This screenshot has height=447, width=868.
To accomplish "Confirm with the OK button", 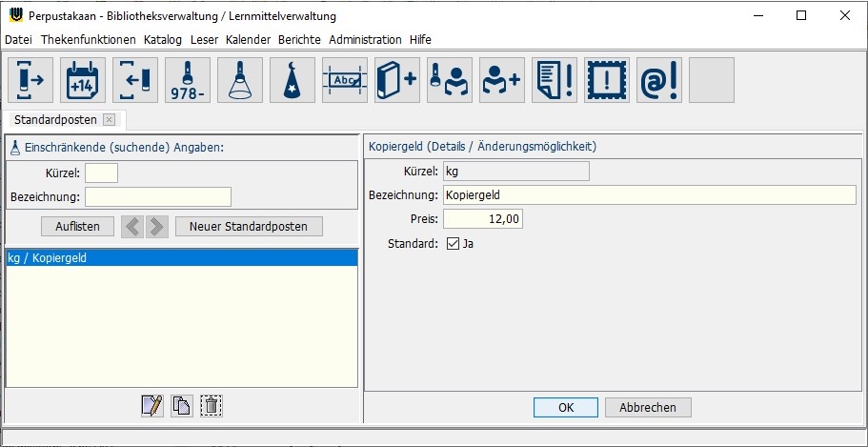I will click(566, 408).
